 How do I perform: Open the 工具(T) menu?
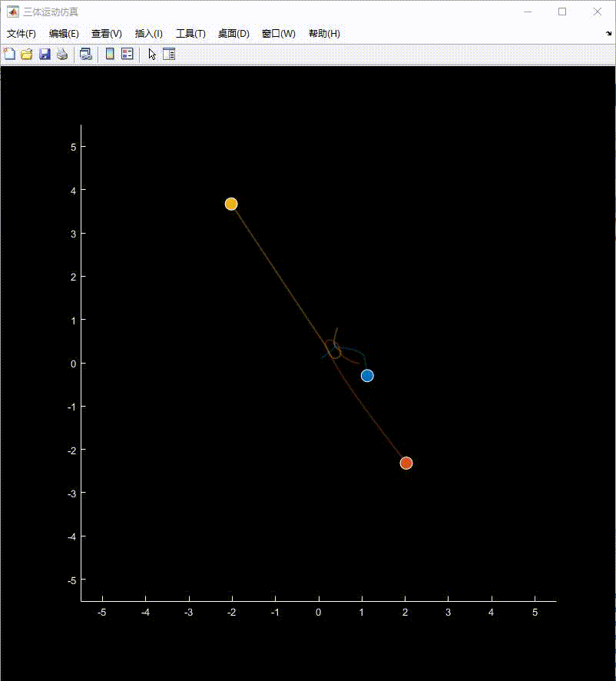tap(190, 34)
